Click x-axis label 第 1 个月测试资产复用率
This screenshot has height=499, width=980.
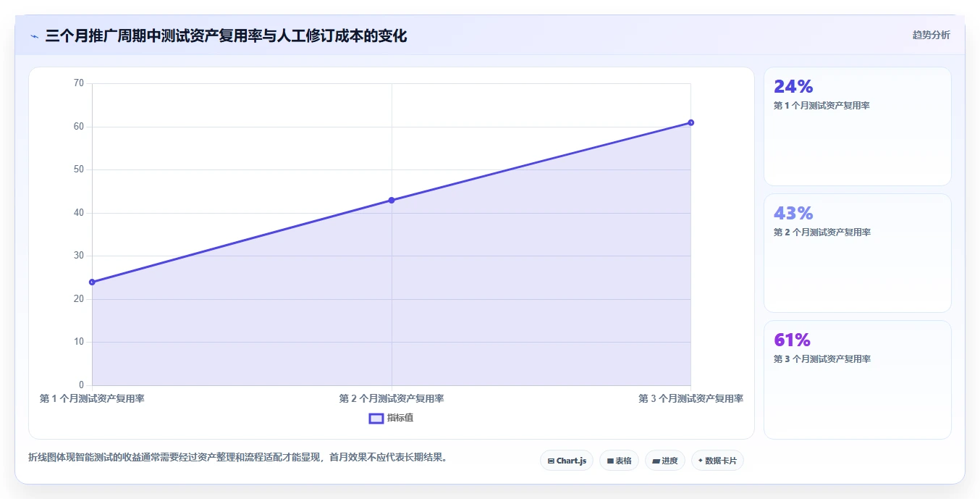tap(92, 398)
